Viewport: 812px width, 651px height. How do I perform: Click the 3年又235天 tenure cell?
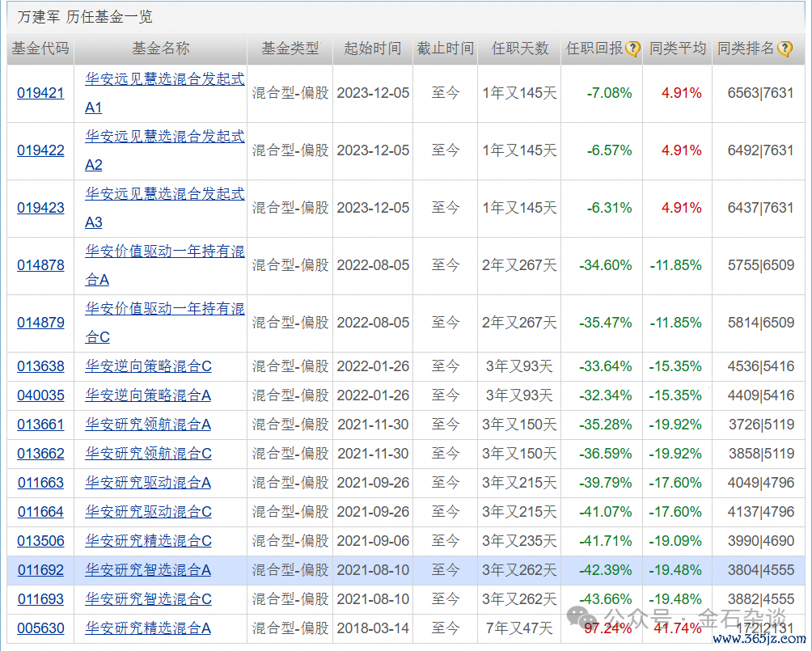click(x=519, y=541)
